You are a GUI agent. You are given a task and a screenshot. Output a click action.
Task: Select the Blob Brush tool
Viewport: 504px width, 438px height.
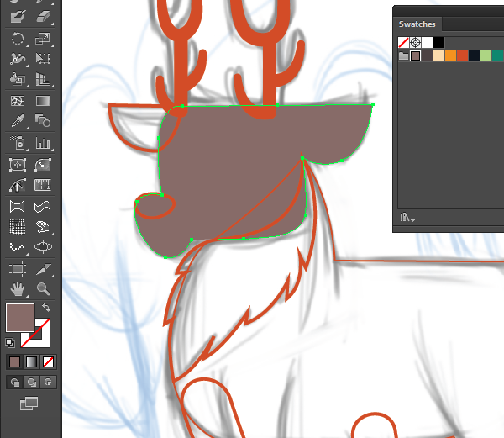[x=18, y=16]
